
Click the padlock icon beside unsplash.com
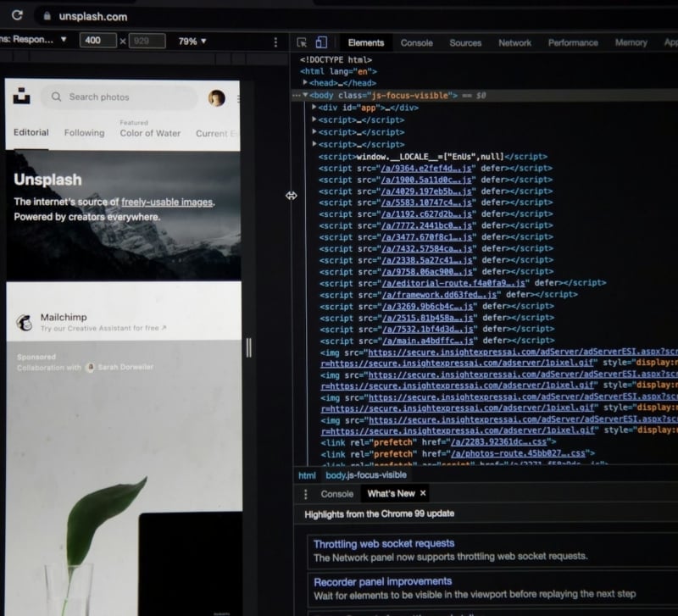[47, 16]
